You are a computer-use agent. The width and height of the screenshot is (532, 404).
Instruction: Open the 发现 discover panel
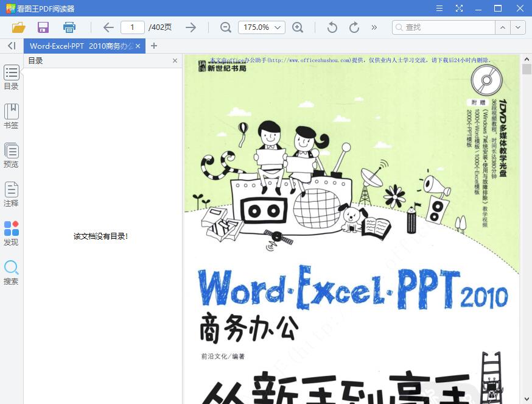point(11,233)
